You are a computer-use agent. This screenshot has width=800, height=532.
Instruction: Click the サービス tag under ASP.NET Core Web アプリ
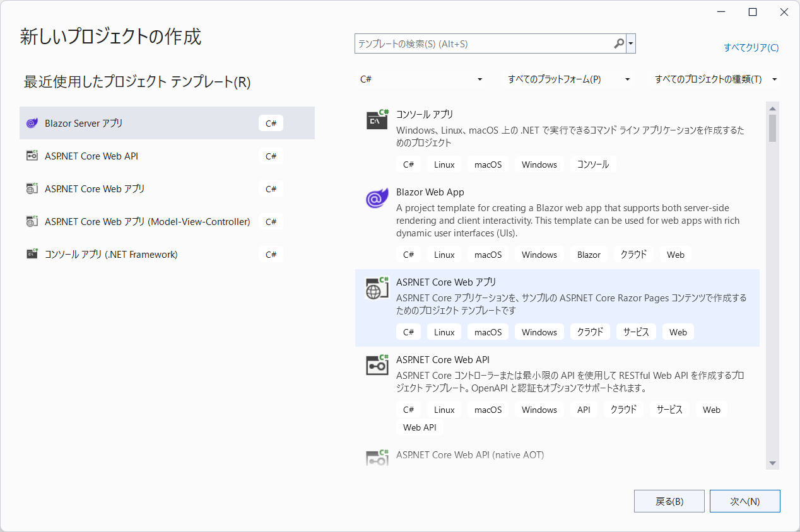coord(636,332)
